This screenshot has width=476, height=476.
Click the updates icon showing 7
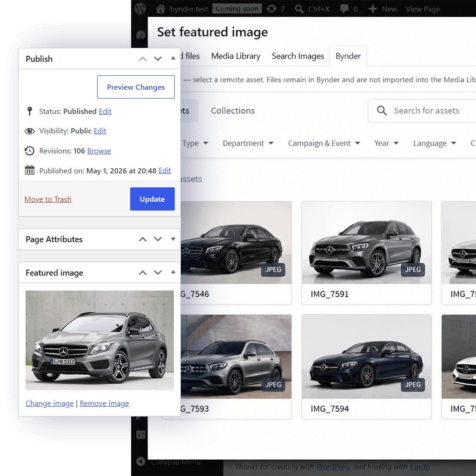(x=271, y=9)
